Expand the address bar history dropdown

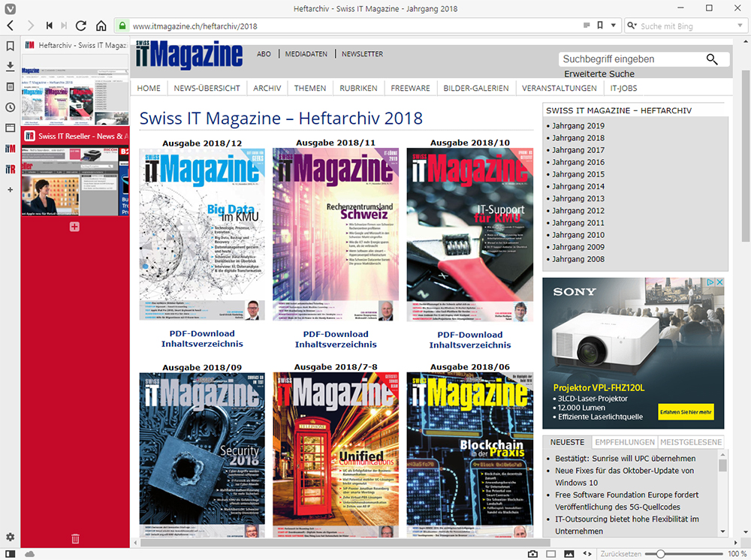pos(613,26)
